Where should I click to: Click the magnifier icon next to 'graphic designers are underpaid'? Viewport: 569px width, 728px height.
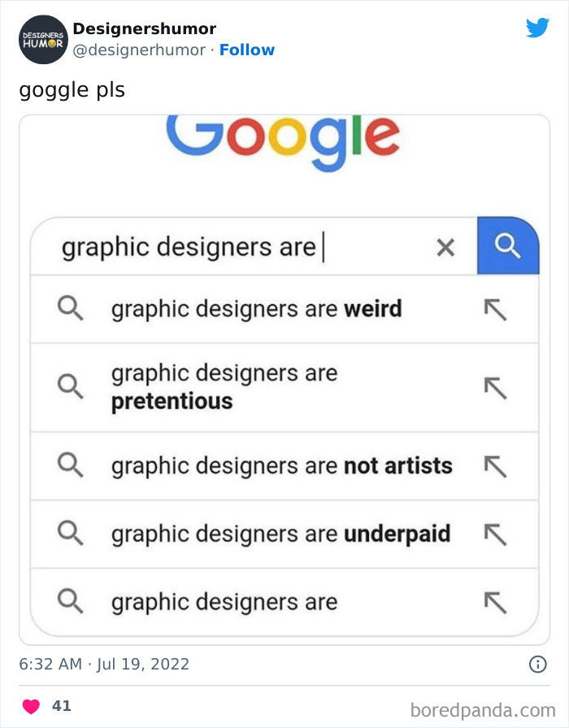point(71,535)
